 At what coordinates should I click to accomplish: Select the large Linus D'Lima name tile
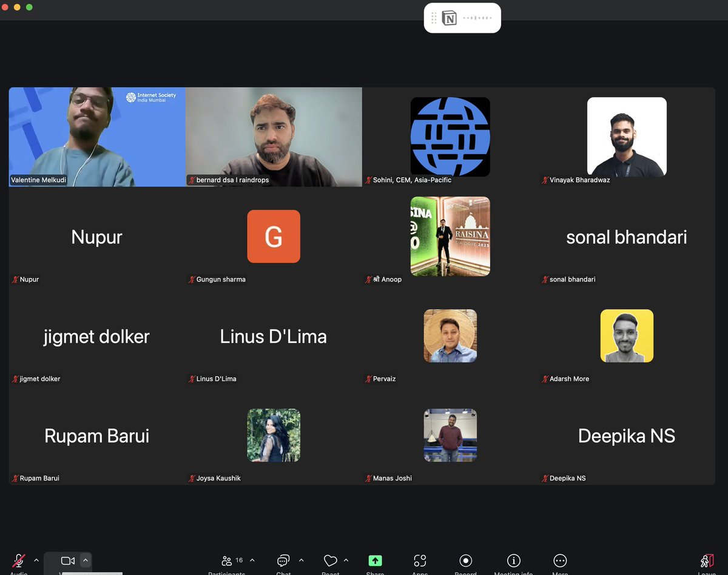coord(274,336)
